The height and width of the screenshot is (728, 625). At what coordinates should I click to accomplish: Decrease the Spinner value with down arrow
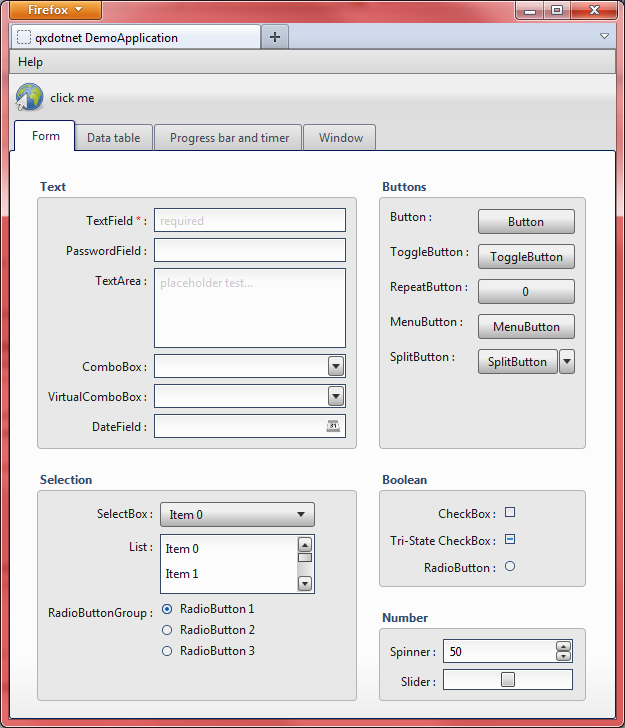click(x=563, y=656)
